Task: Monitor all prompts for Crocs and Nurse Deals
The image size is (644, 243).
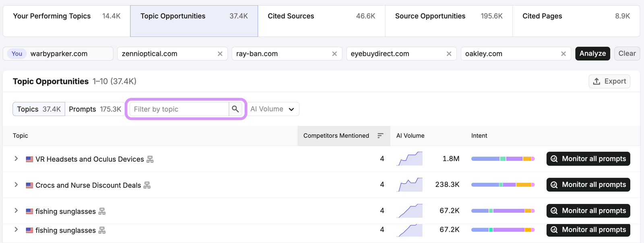Action: [588, 185]
